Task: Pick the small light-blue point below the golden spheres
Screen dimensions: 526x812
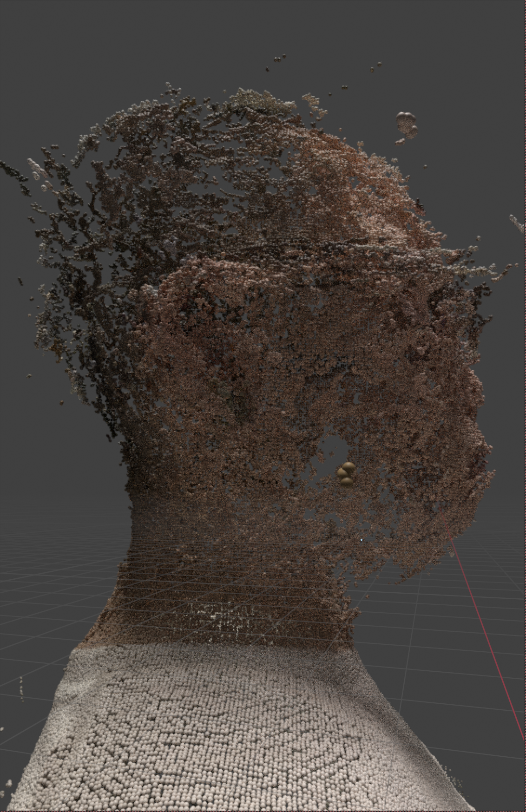Action: coord(362,540)
